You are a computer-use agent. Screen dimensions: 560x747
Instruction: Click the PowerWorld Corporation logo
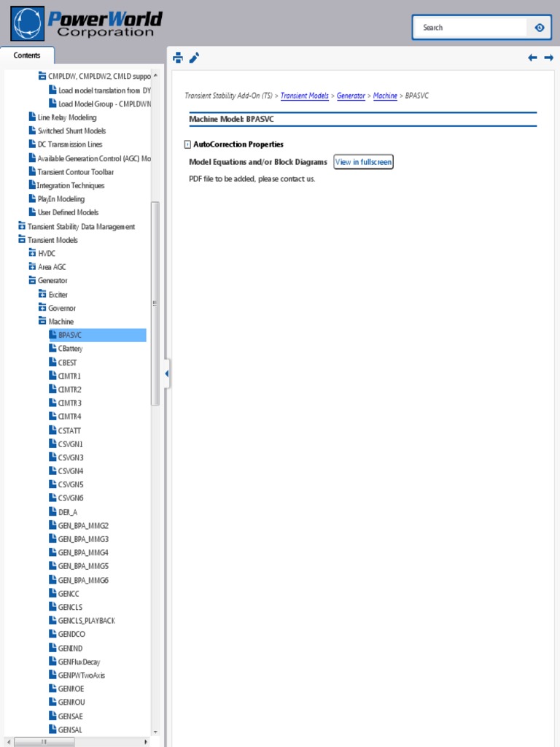pyautogui.click(x=87, y=23)
